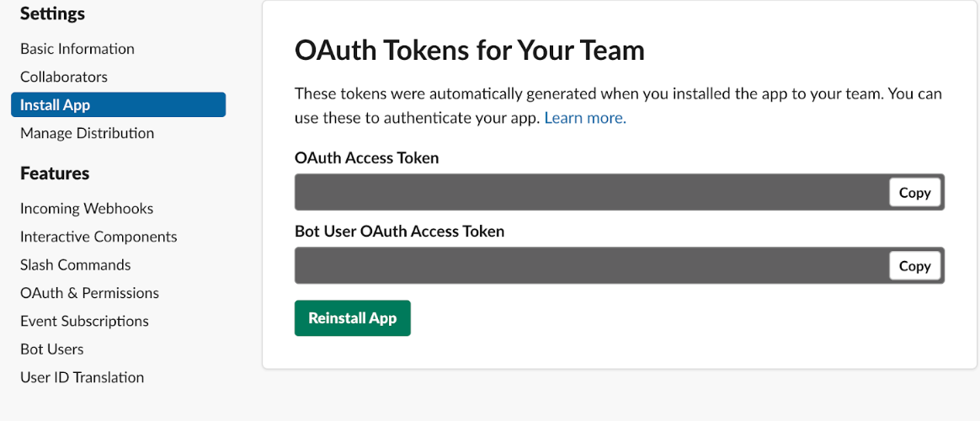980x421 pixels.
Task: Follow the Learn more link
Action: 585,118
